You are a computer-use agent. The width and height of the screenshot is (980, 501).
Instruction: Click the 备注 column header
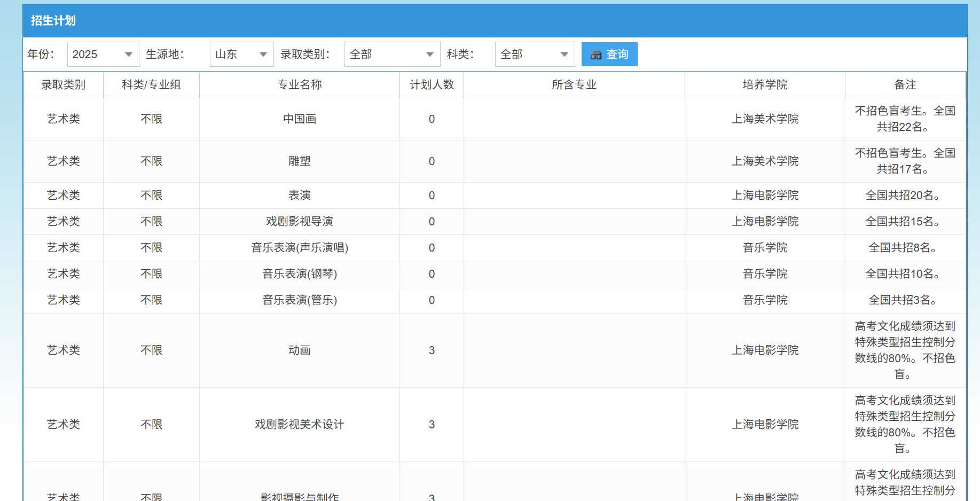pyautogui.click(x=905, y=85)
